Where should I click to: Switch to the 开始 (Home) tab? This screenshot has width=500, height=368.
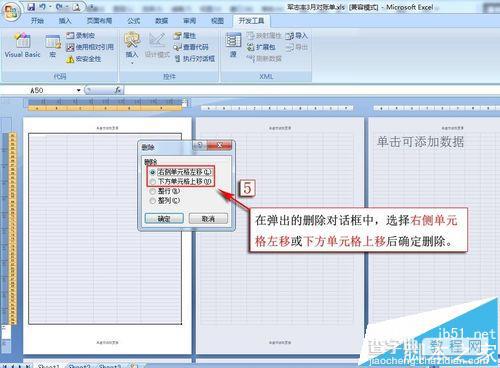pyautogui.click(x=37, y=21)
